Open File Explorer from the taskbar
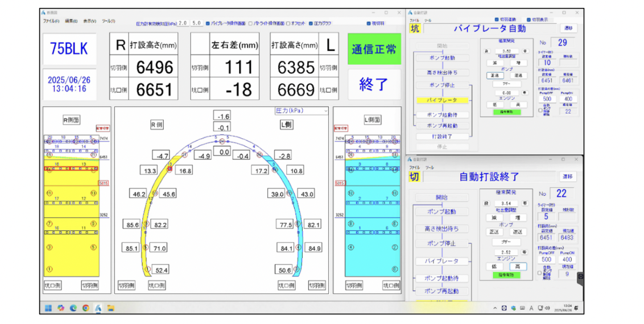 111,308
